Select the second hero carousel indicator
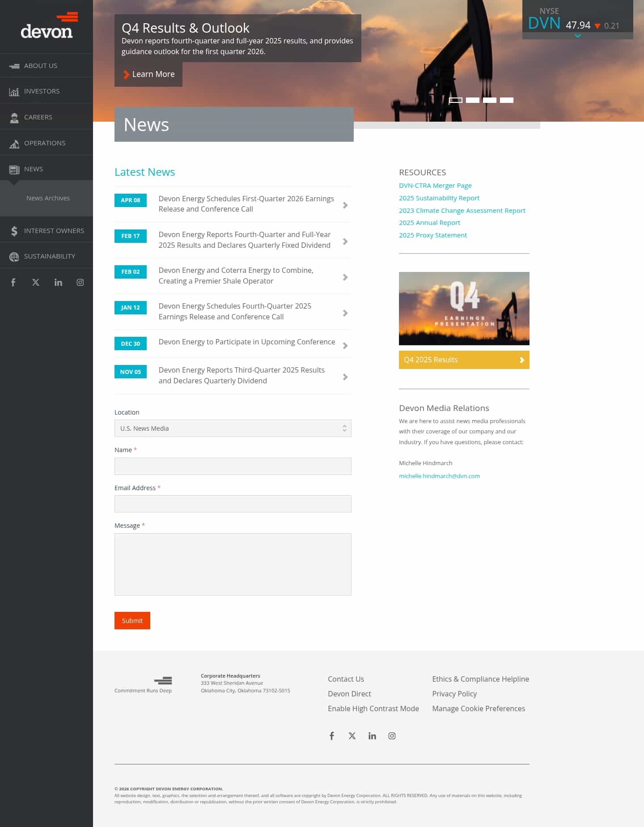The height and width of the screenshot is (827, 644). (x=473, y=100)
